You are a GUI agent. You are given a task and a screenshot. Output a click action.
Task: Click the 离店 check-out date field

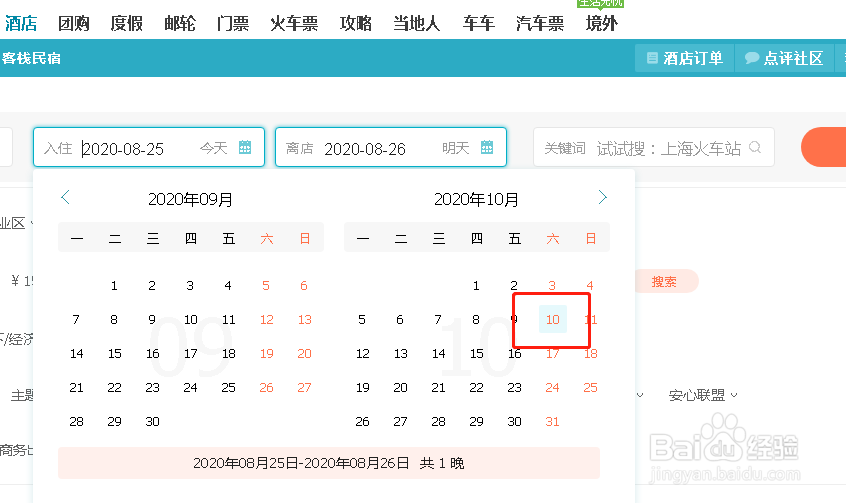[391, 147]
